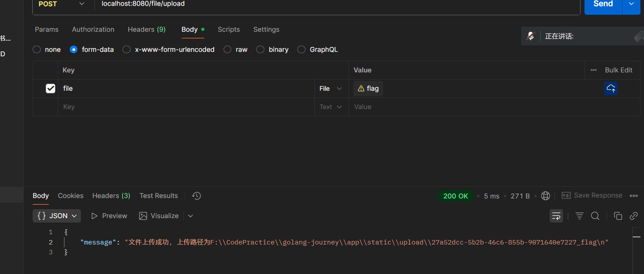Copy the response body to clipboard
The image size is (644, 274).
pyautogui.click(x=618, y=216)
